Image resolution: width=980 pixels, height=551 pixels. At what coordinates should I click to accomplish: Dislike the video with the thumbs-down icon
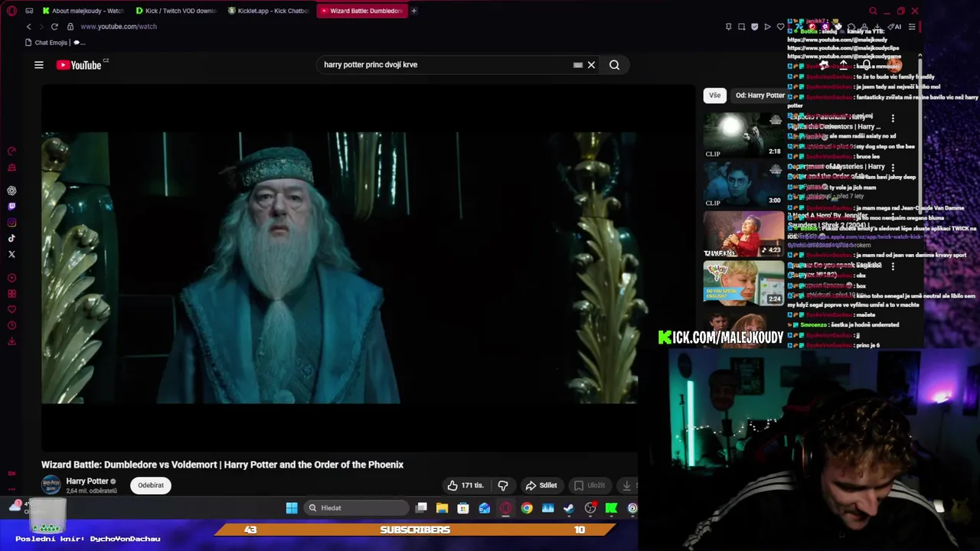pyautogui.click(x=503, y=485)
